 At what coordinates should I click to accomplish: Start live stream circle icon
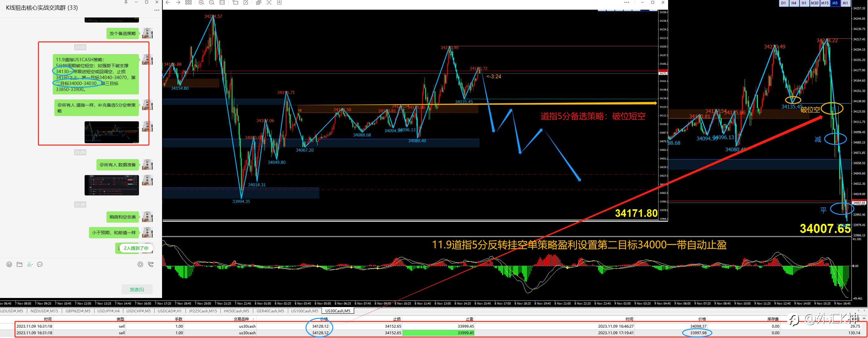coord(140,265)
